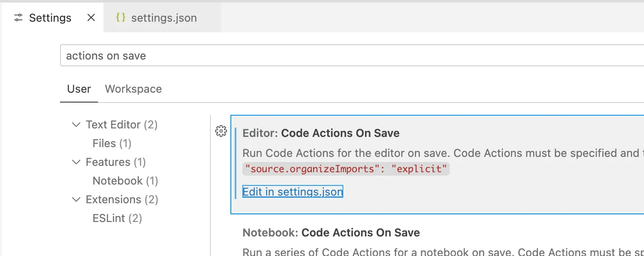
Task: Open the gear menu for Code Actions On Save
Action: (x=221, y=131)
